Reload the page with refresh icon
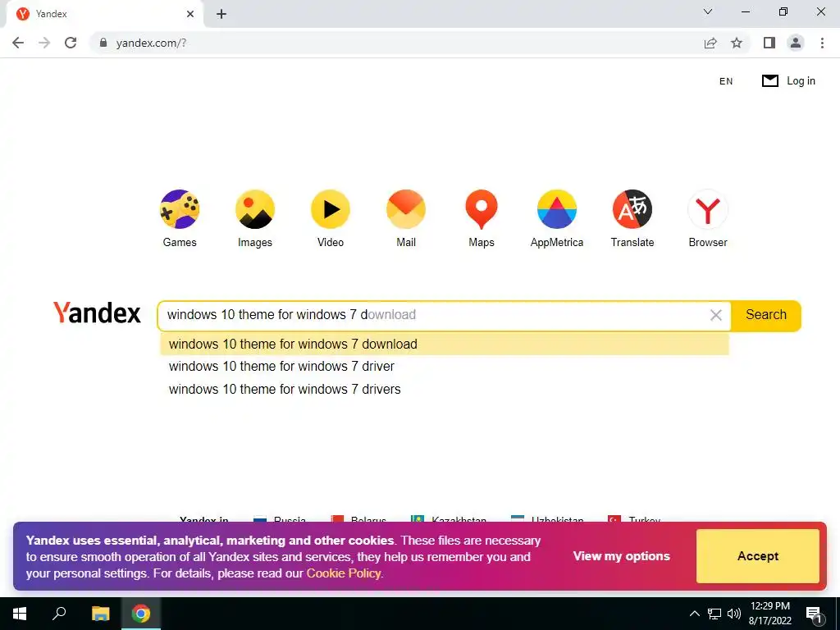840x630 pixels. (71, 43)
